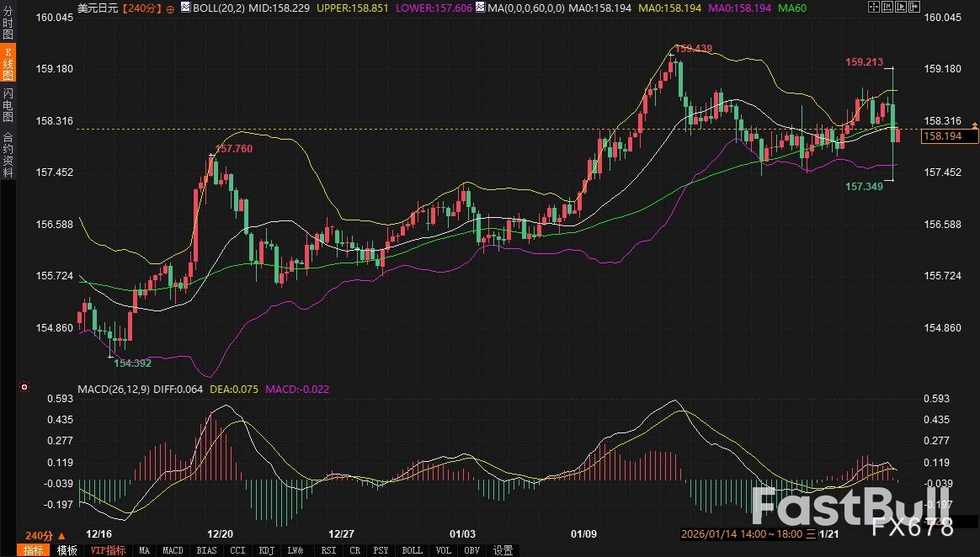Toggle the BOLL indicator in bottom bar
The height and width of the screenshot is (557, 980).
pyautogui.click(x=412, y=550)
